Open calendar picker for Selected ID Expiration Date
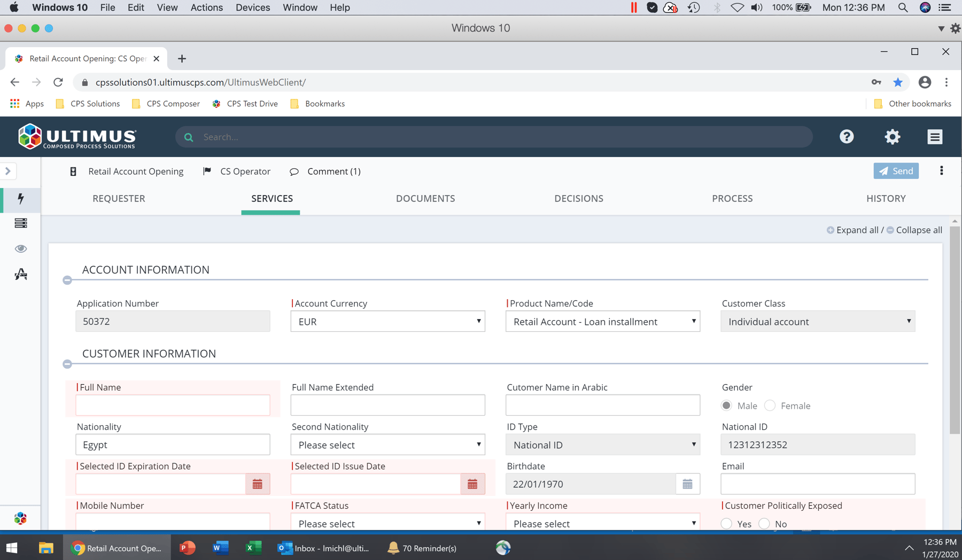Viewport: 962px width, 560px height. point(258,484)
